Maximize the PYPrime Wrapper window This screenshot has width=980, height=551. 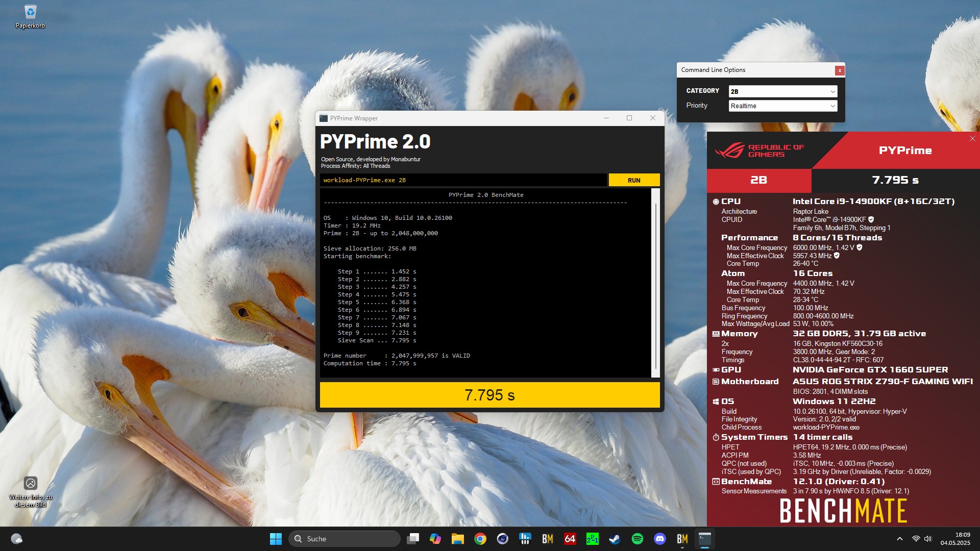[629, 118]
